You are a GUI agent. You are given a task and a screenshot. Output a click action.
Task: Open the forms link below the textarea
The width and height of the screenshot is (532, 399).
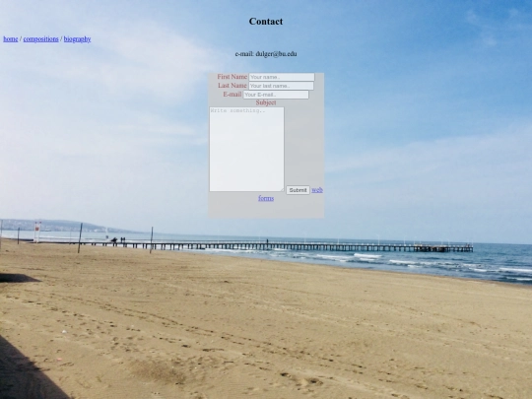[x=266, y=198]
